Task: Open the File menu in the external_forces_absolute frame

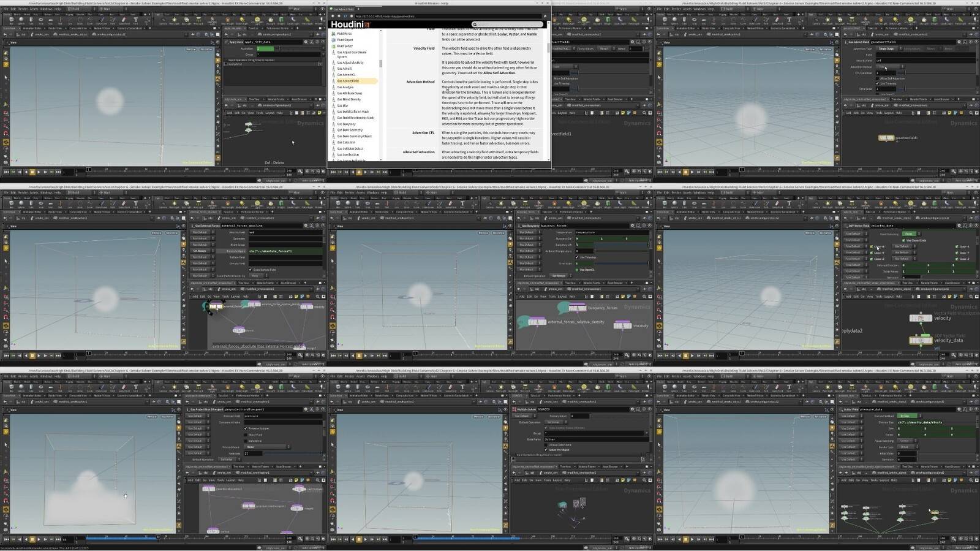Action: [6, 192]
